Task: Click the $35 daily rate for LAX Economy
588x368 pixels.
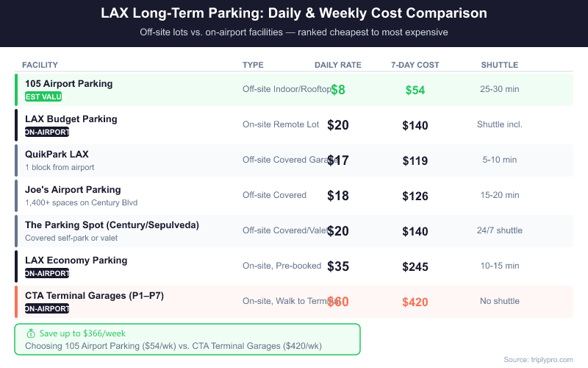Action: coord(338,266)
